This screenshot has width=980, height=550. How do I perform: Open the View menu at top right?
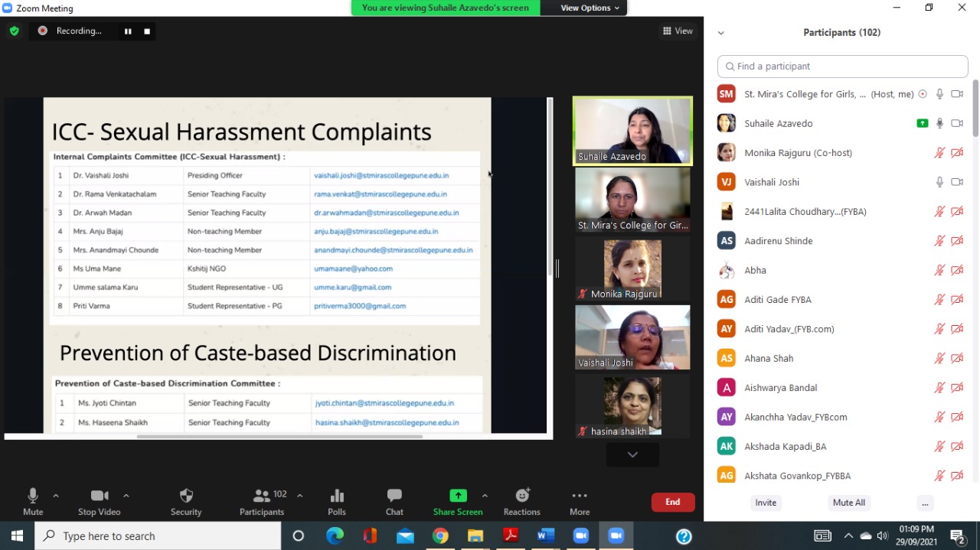(678, 31)
